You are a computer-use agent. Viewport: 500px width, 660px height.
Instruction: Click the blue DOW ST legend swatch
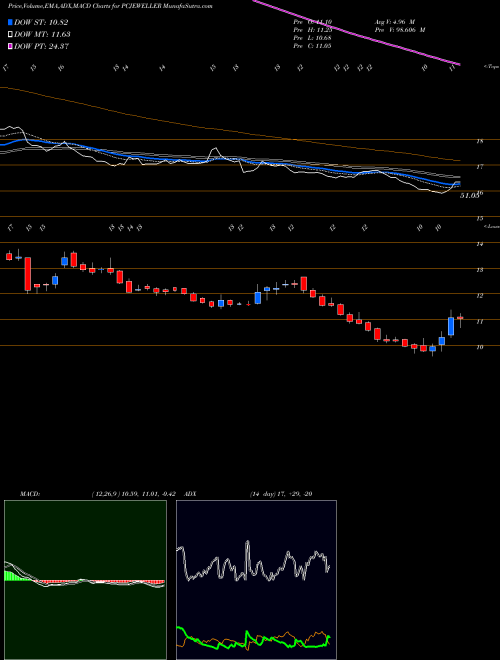(x=10, y=22)
